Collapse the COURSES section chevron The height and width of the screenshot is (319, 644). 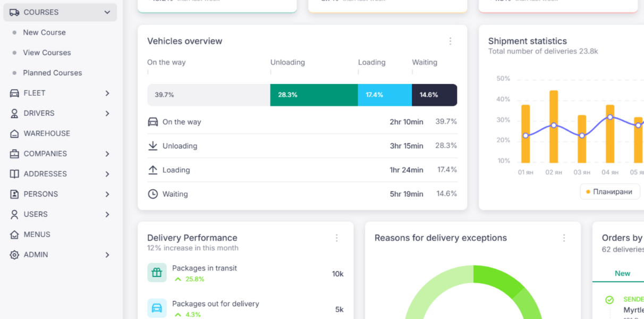point(107,12)
